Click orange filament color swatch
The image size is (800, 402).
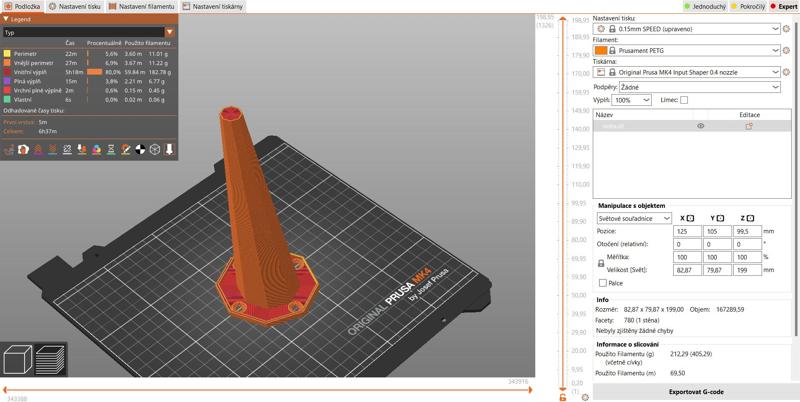click(x=601, y=51)
